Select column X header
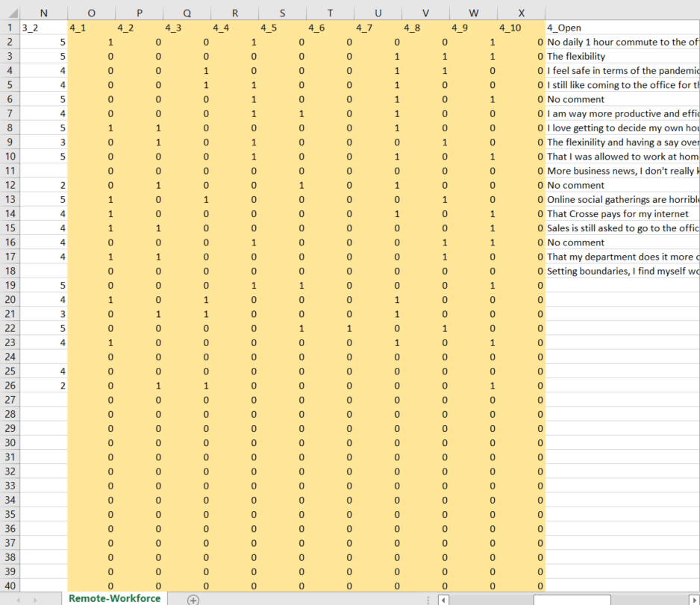This screenshot has height=605, width=700. [521, 13]
